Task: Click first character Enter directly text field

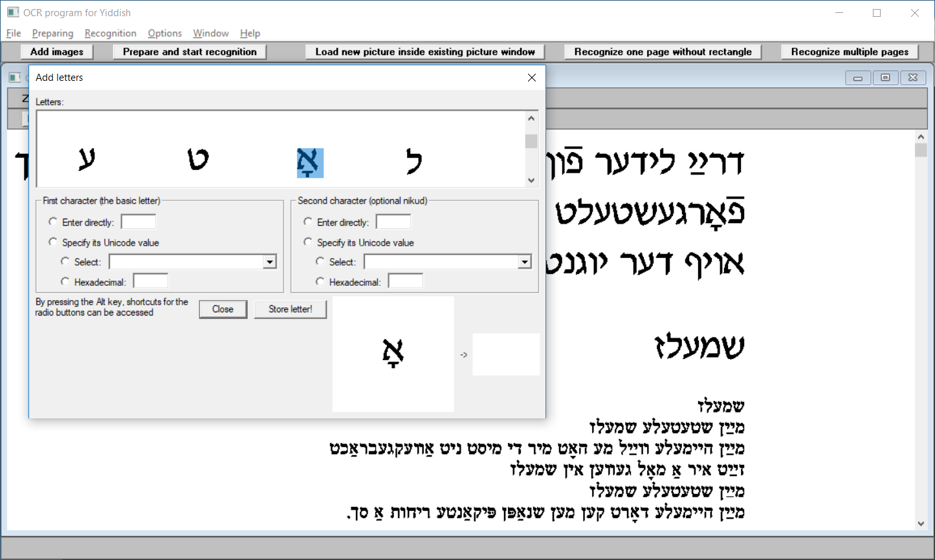Action: tap(138, 222)
